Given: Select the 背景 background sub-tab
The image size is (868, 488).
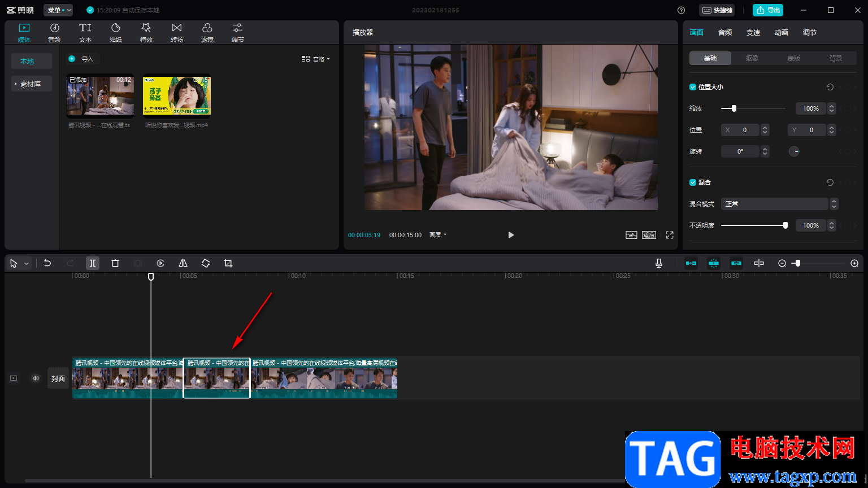Looking at the screenshot, I should tap(836, 58).
